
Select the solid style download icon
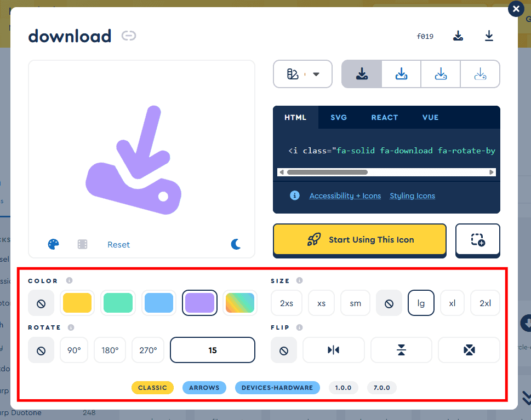tap(361, 74)
